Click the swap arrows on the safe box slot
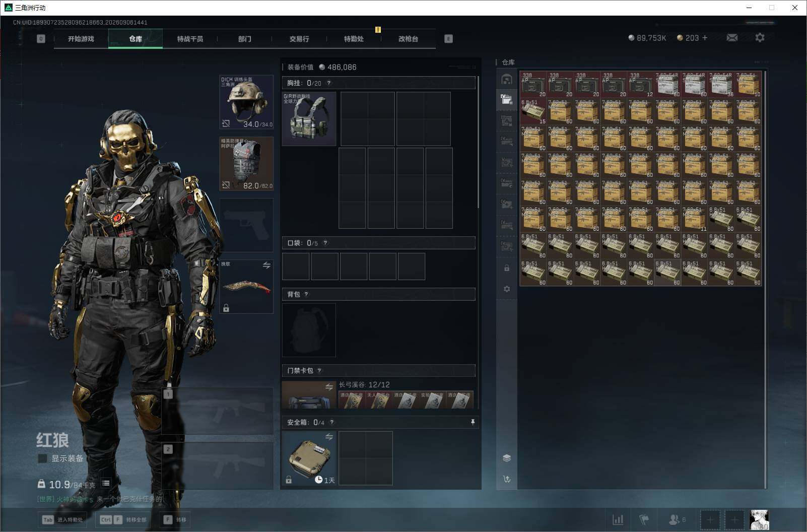This screenshot has height=532, width=807. tap(329, 437)
